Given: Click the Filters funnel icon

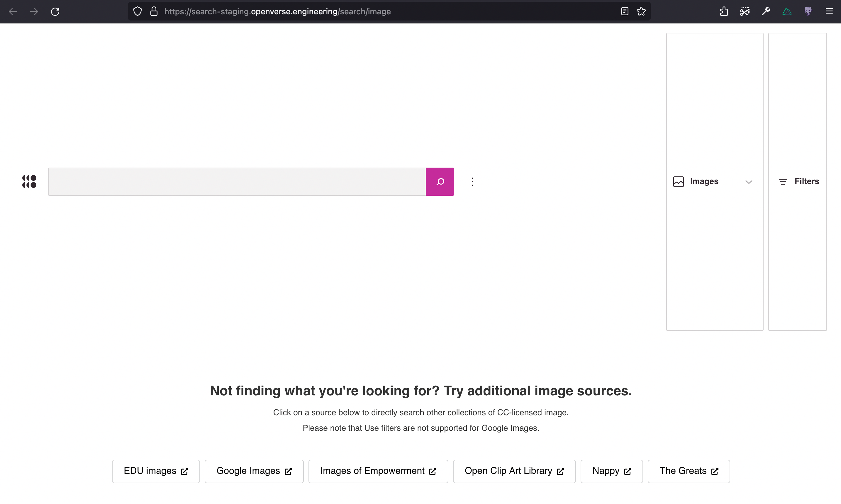Looking at the screenshot, I should click(x=783, y=181).
